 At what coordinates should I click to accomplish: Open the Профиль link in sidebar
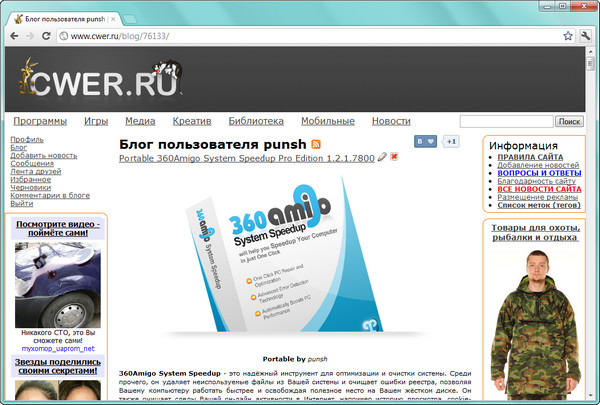pyautogui.click(x=26, y=139)
